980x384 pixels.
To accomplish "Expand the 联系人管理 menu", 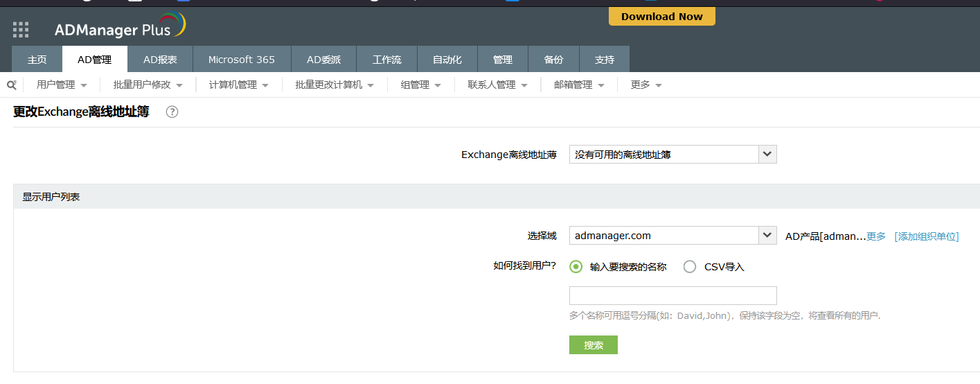I will pyautogui.click(x=498, y=85).
